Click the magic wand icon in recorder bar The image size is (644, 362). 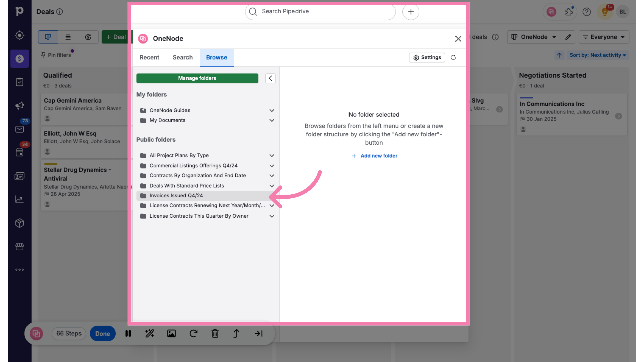(150, 334)
